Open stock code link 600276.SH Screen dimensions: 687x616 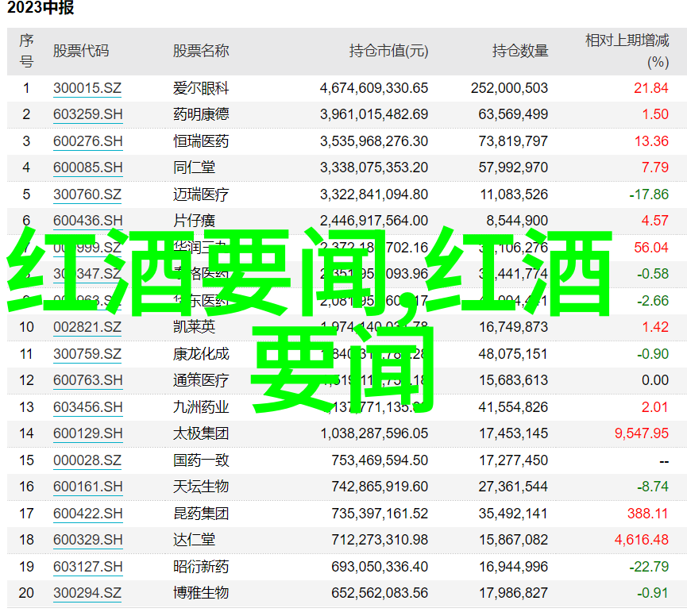pos(87,141)
